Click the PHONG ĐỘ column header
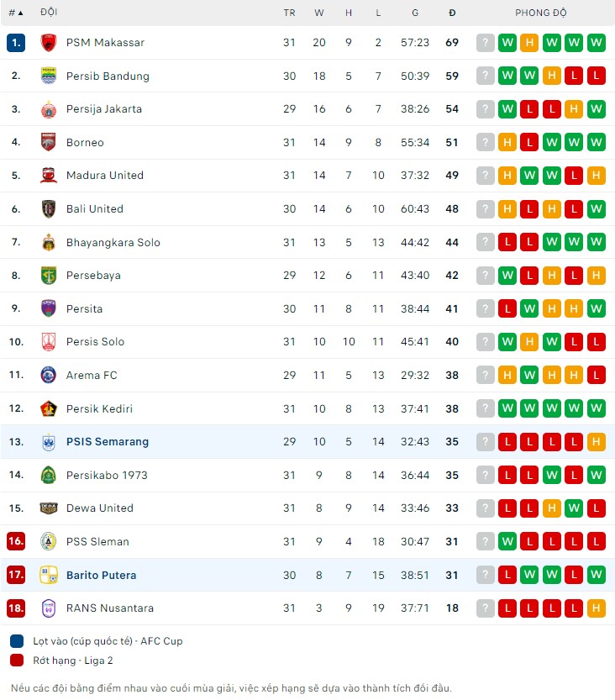Viewport: 615px width, 700px height. pyautogui.click(x=541, y=13)
